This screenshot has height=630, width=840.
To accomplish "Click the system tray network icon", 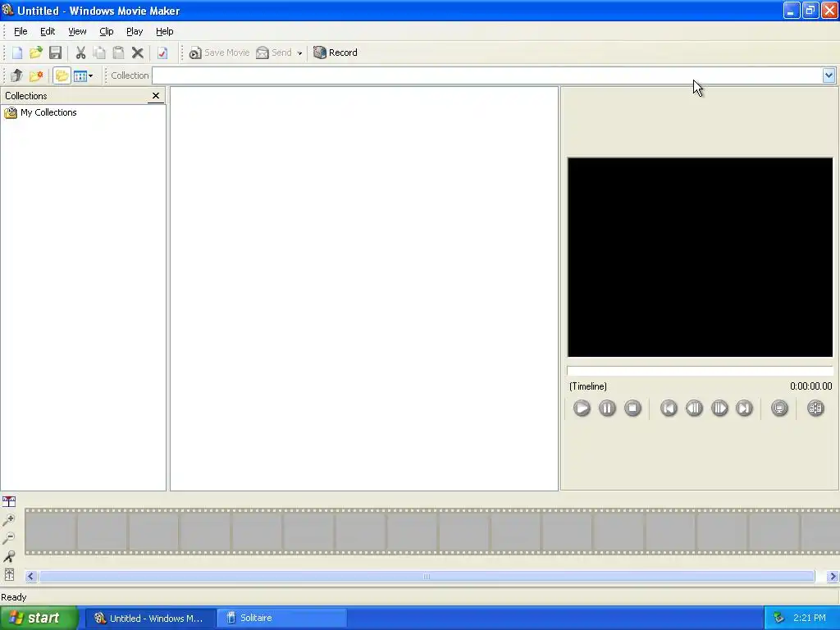I will [779, 618].
